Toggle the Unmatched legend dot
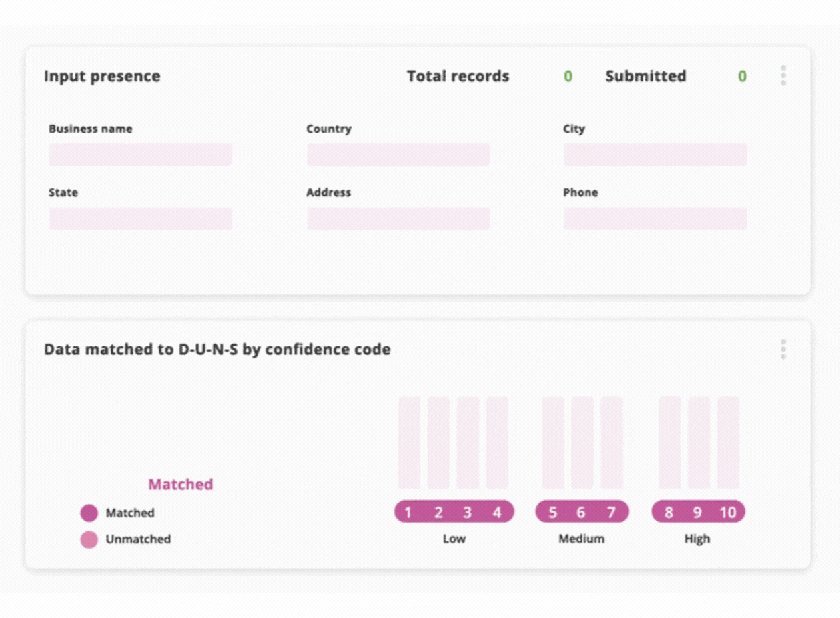The width and height of the screenshot is (840, 618). [x=89, y=539]
